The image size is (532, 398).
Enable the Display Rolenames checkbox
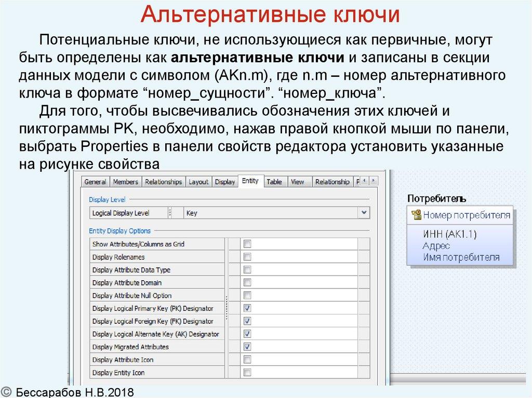pyautogui.click(x=247, y=256)
